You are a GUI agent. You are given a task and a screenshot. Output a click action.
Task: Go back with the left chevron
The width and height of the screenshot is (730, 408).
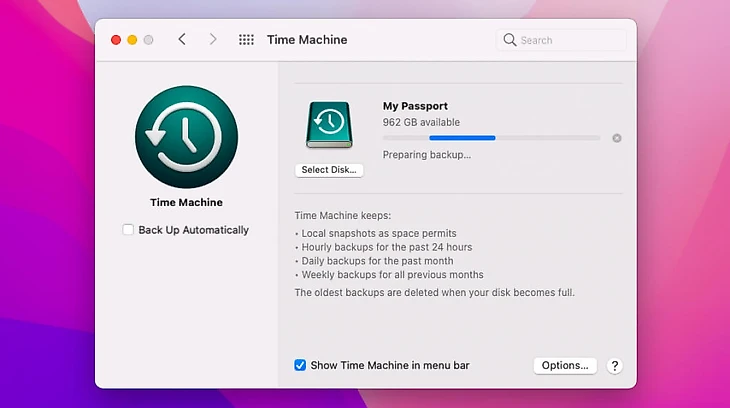(182, 40)
